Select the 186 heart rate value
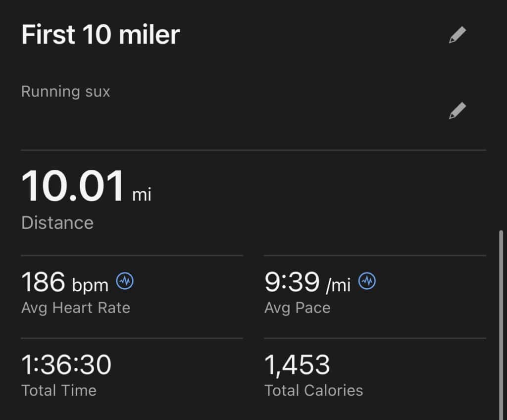The width and height of the screenshot is (507, 420). (43, 282)
